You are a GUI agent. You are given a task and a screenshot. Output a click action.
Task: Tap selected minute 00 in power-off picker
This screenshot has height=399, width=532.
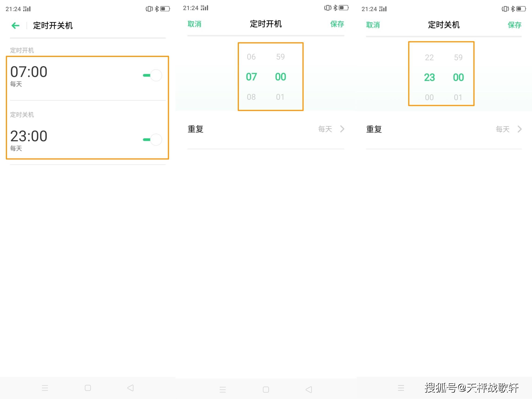pyautogui.click(x=458, y=77)
